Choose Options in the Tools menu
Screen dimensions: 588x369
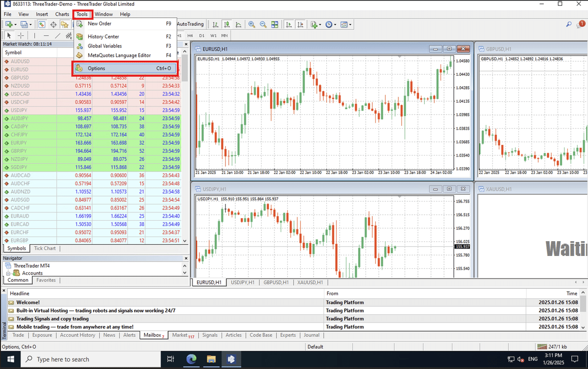[x=125, y=69]
